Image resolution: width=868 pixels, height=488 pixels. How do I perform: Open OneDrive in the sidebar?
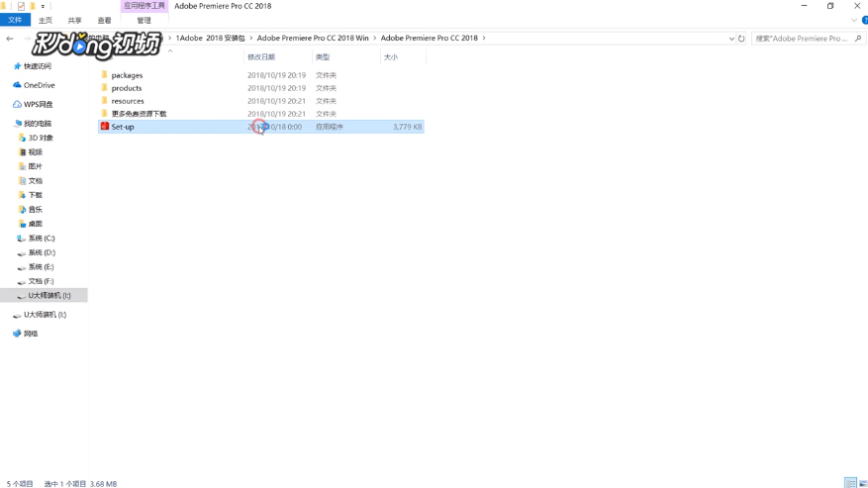click(40, 85)
